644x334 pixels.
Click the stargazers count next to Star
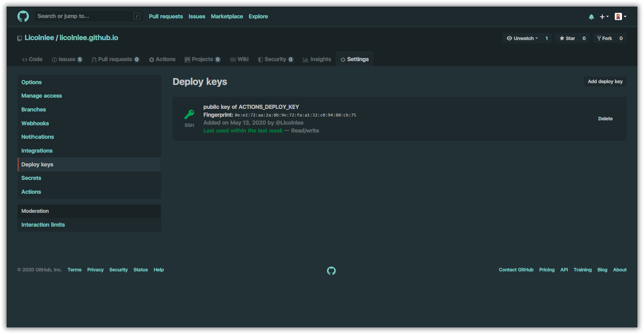[584, 38]
